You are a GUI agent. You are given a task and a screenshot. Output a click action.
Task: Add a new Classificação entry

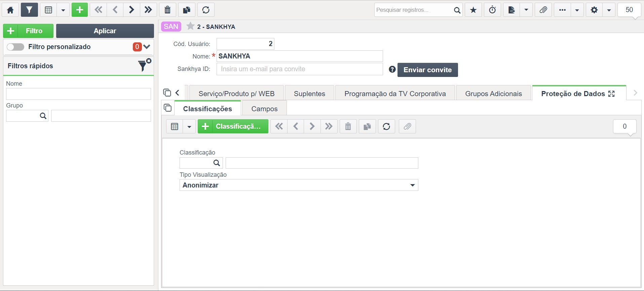(x=233, y=126)
